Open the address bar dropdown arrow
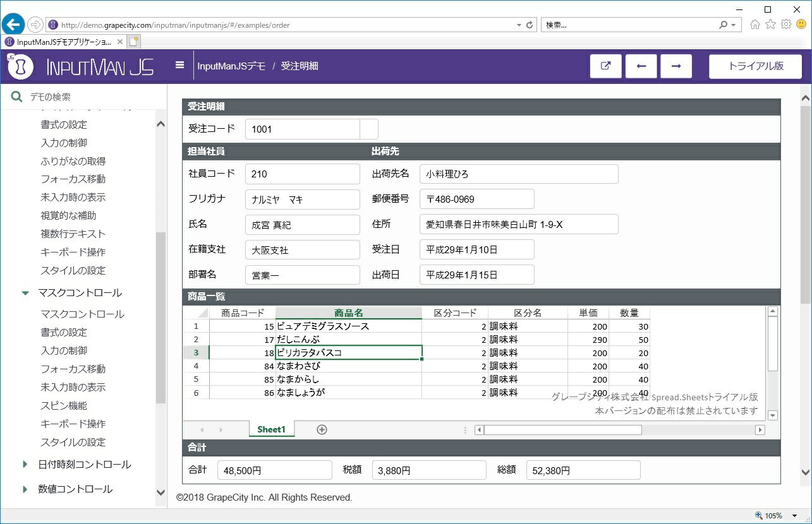This screenshot has width=812, height=524. click(519, 25)
